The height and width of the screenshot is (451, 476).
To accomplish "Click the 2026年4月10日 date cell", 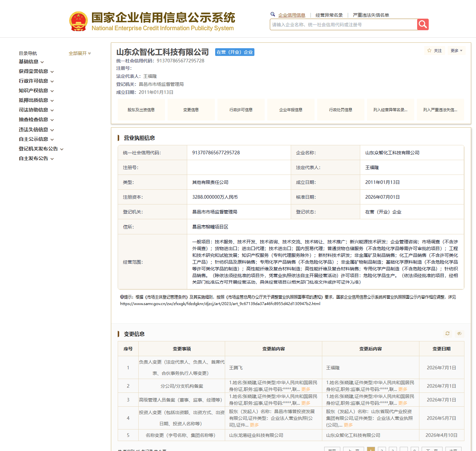I will (x=442, y=435).
